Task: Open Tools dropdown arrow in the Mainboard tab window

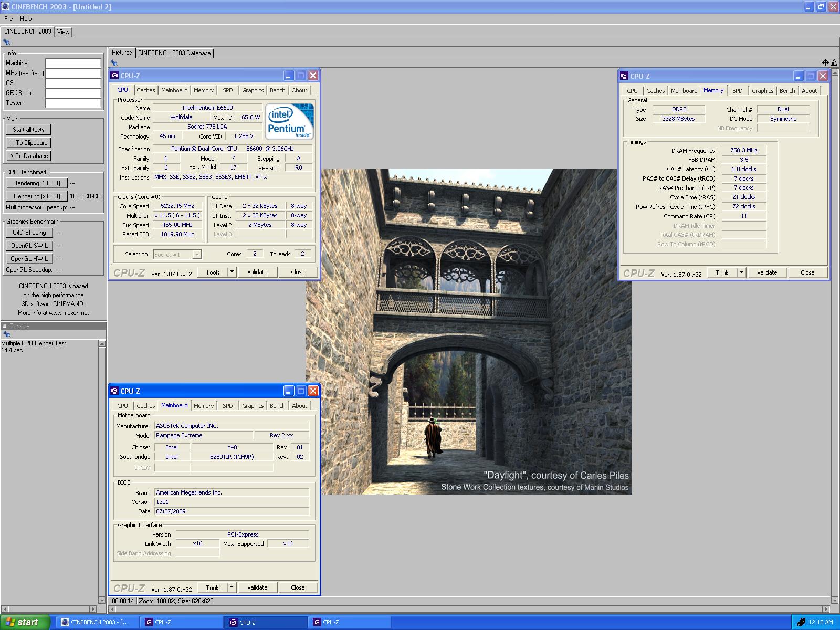Action: coord(232,587)
